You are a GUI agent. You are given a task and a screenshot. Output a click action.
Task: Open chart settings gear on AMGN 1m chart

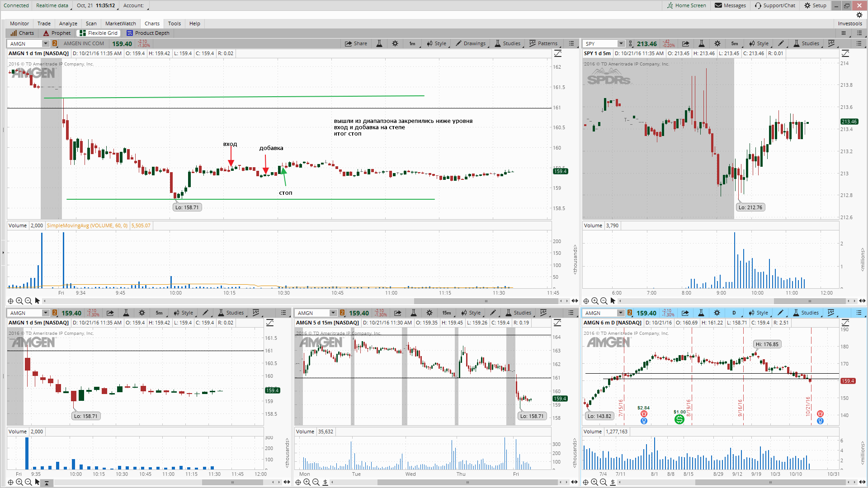tap(395, 44)
